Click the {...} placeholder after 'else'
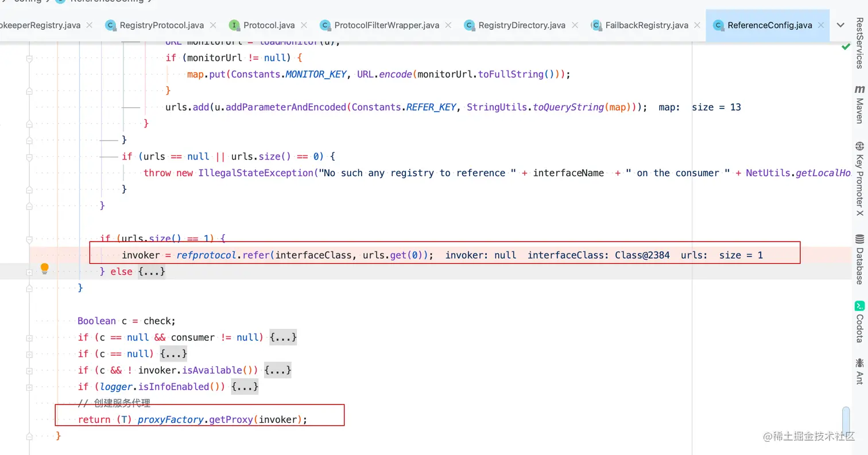The height and width of the screenshot is (455, 868). pos(152,271)
